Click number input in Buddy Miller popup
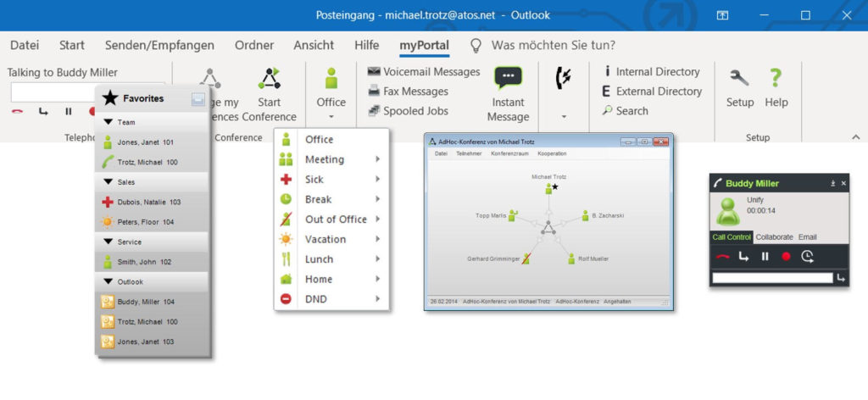The width and height of the screenshot is (868, 400). 772,278
